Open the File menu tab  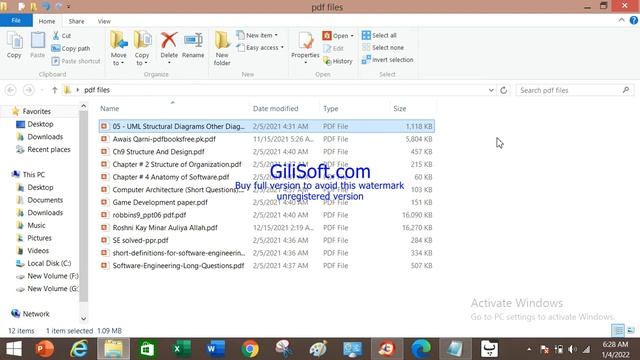(16, 20)
